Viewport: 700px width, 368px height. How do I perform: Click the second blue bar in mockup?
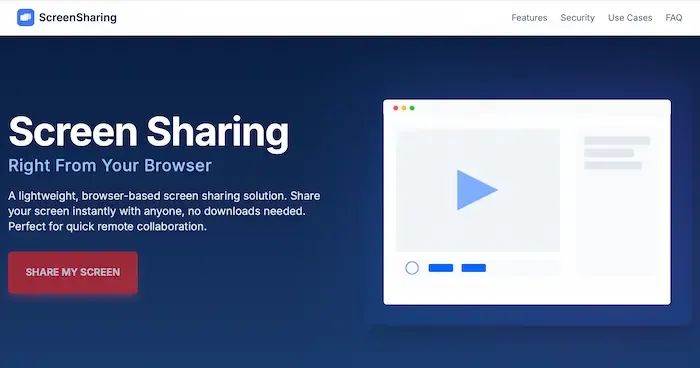tap(474, 268)
